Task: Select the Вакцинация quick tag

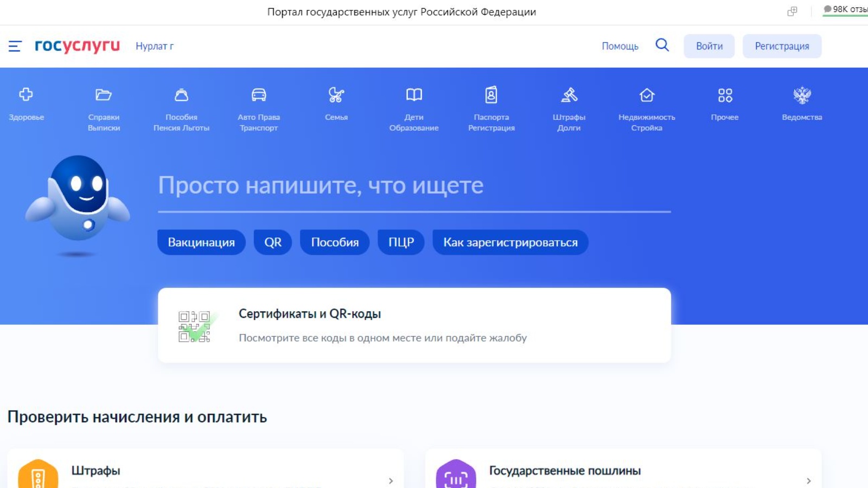Action: click(x=201, y=242)
